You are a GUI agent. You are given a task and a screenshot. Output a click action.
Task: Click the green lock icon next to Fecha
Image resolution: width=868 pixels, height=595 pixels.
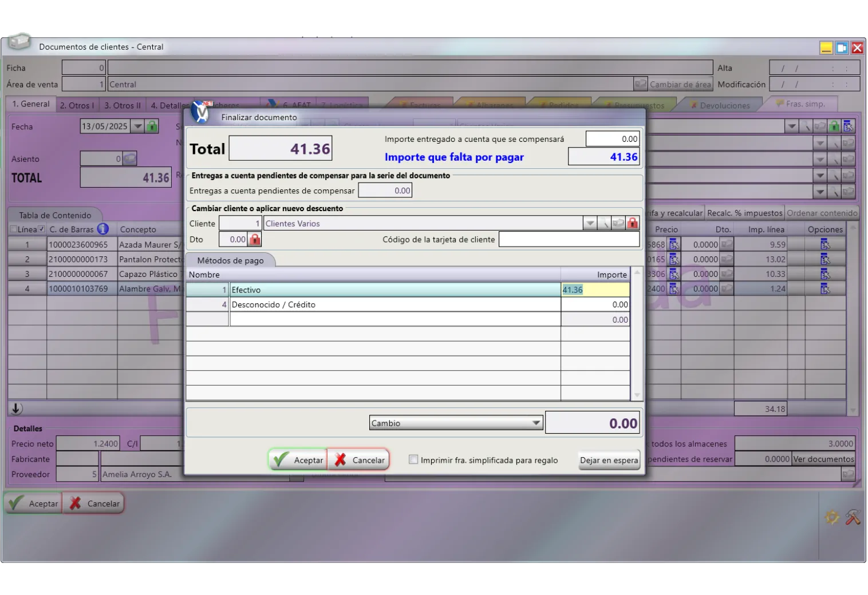pos(152,126)
